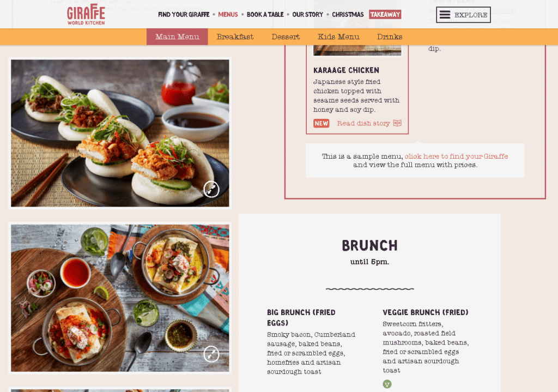558x392 pixels.
Task: Open the Explore hamburger menu
Action: [463, 15]
